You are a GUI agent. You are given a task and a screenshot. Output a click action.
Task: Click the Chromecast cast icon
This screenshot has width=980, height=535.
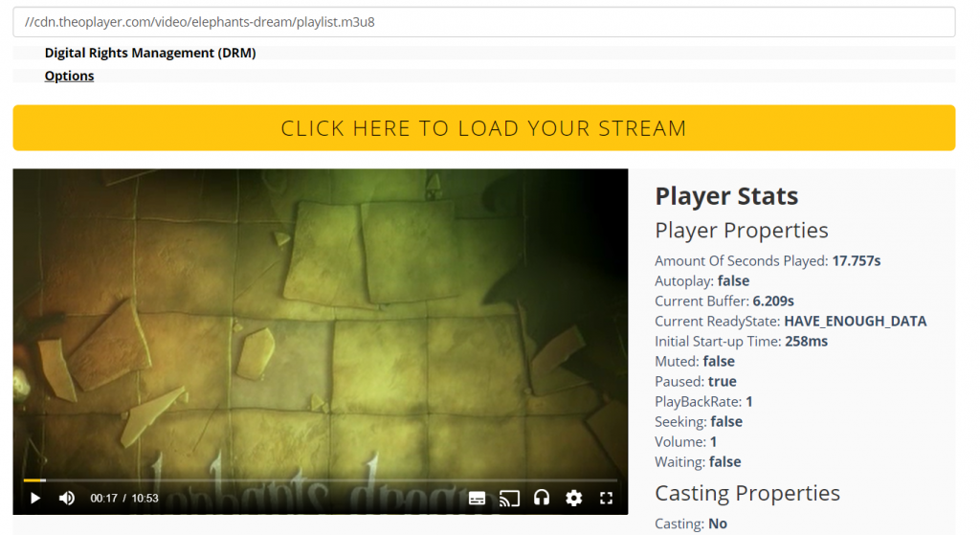click(x=509, y=498)
